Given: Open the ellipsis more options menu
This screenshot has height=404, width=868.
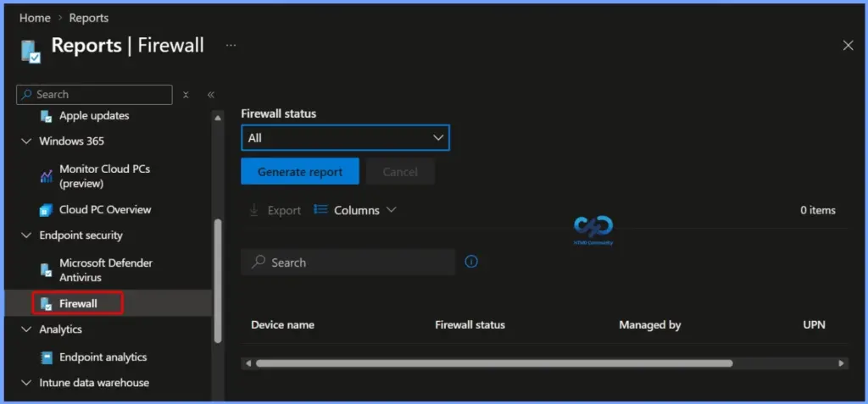Looking at the screenshot, I should click(231, 45).
